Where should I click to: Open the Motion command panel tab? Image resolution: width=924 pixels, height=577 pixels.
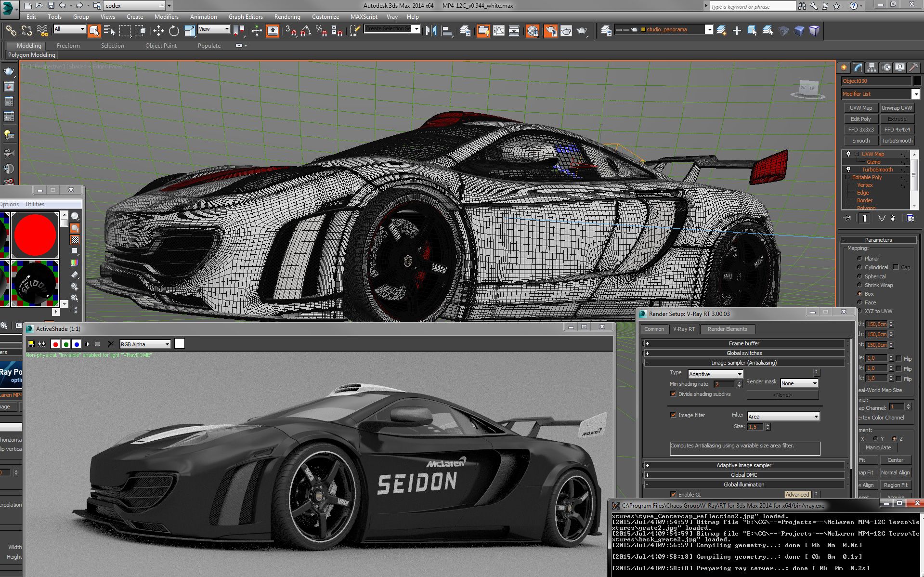[886, 67]
